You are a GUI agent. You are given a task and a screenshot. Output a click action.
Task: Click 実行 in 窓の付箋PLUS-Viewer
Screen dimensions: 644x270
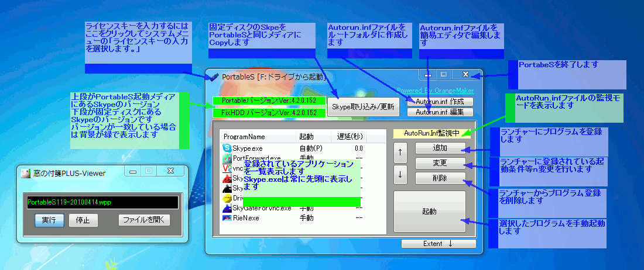[49, 220]
